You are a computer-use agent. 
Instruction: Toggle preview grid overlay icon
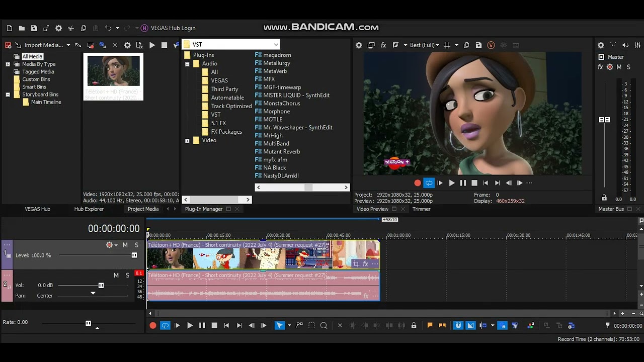coord(447,45)
